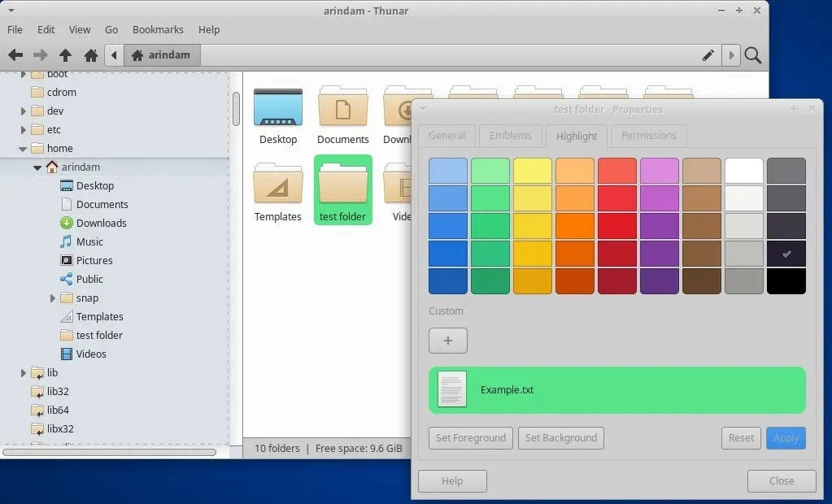Click the pencil edit path icon
This screenshot has height=504, width=832.
coord(708,55)
